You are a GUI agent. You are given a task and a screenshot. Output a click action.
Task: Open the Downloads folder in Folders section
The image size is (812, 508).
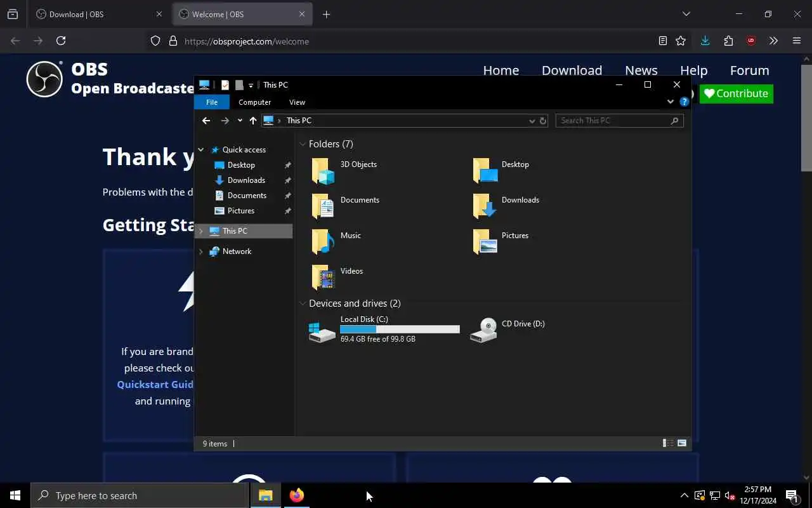tap(506, 207)
